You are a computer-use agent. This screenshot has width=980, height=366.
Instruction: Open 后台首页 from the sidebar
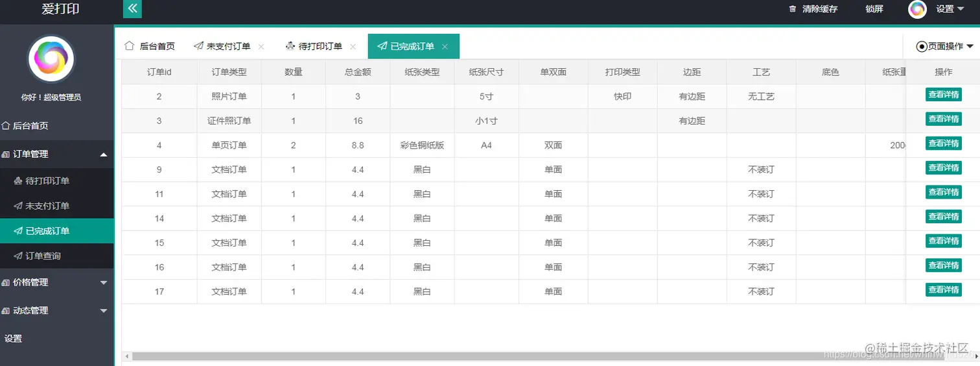(57, 126)
